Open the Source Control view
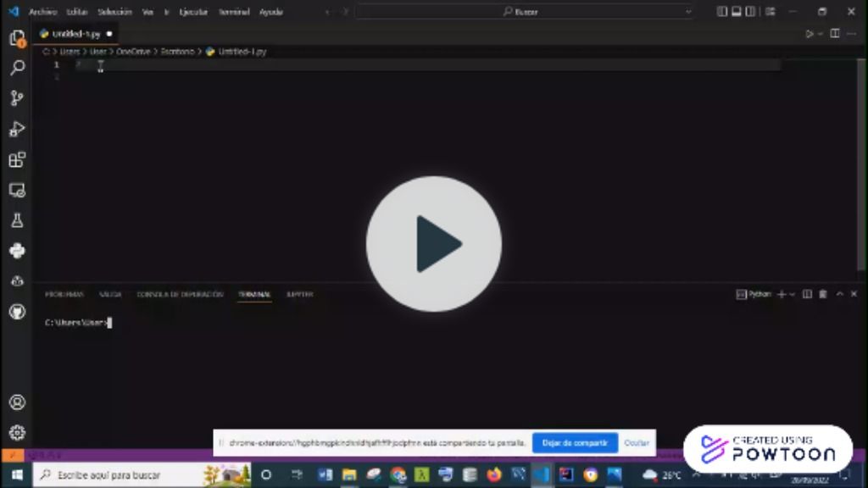 tap(17, 97)
